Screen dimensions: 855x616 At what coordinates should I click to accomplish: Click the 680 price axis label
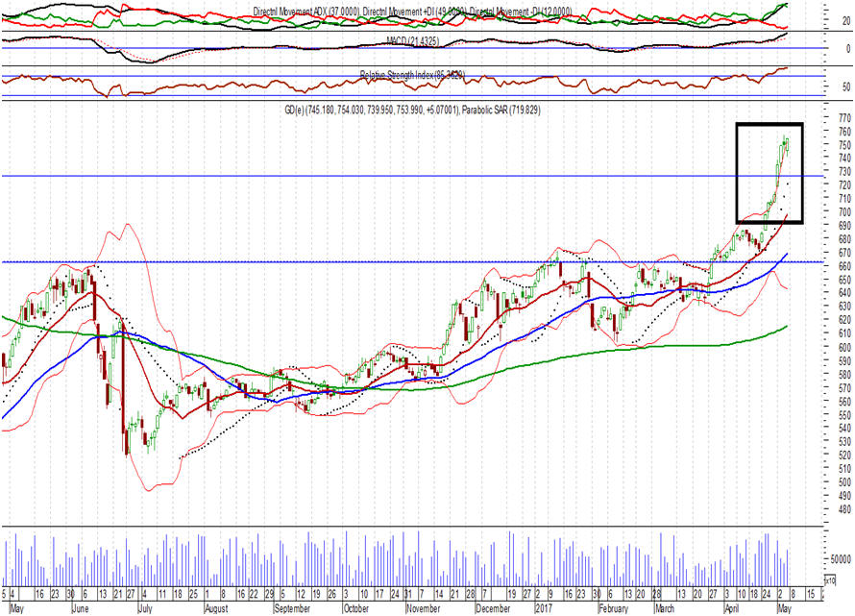[844, 239]
